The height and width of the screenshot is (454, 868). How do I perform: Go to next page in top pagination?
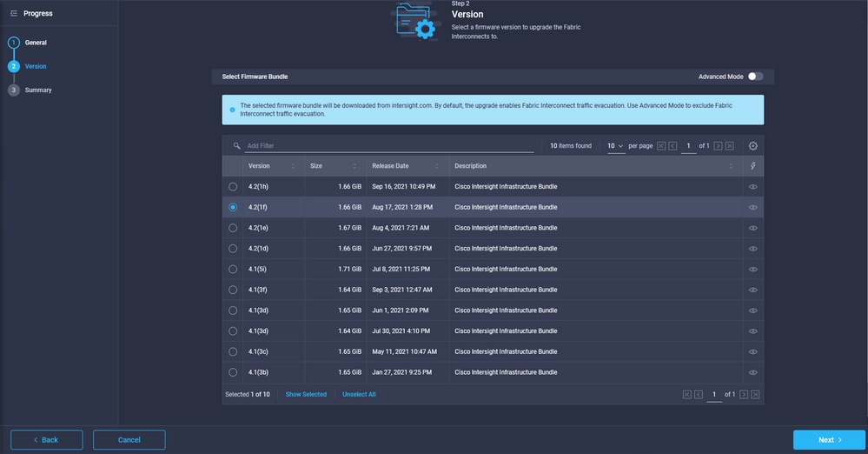(x=718, y=146)
